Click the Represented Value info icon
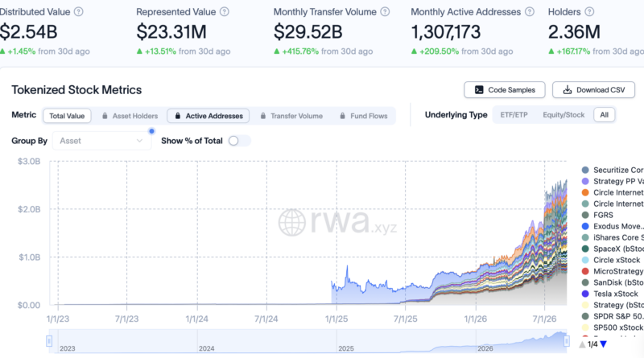The image size is (644, 358). tap(225, 12)
